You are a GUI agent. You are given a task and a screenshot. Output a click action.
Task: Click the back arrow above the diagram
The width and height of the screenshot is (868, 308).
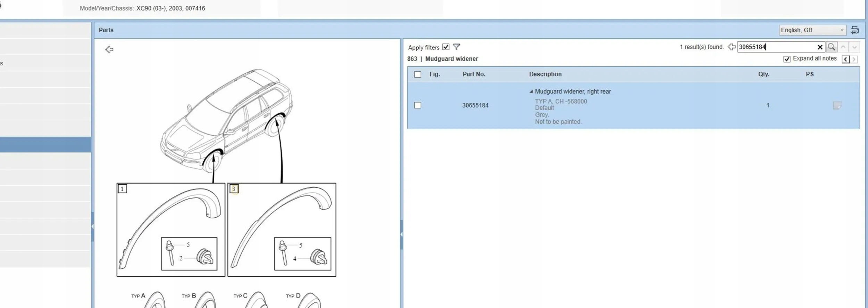(109, 50)
